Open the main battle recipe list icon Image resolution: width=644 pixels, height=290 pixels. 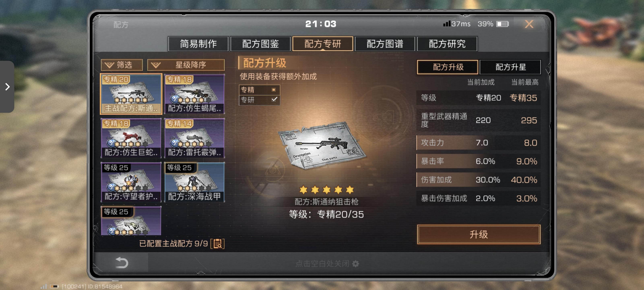click(218, 243)
